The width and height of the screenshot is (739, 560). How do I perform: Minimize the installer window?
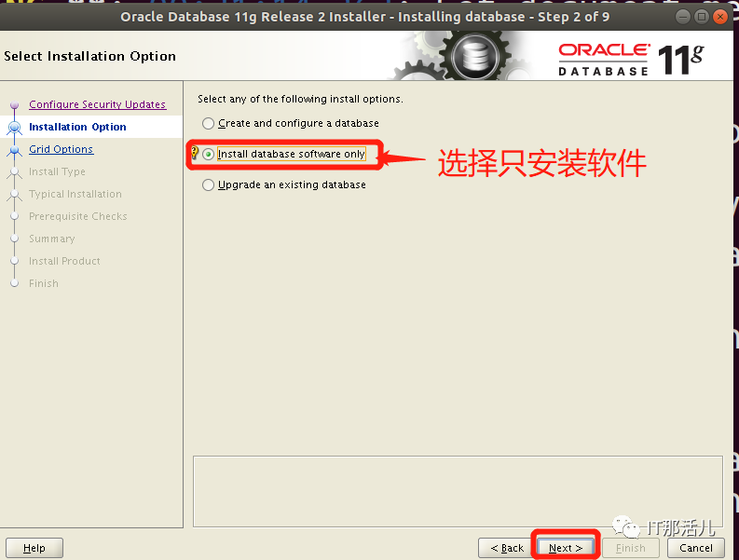pyautogui.click(x=683, y=17)
